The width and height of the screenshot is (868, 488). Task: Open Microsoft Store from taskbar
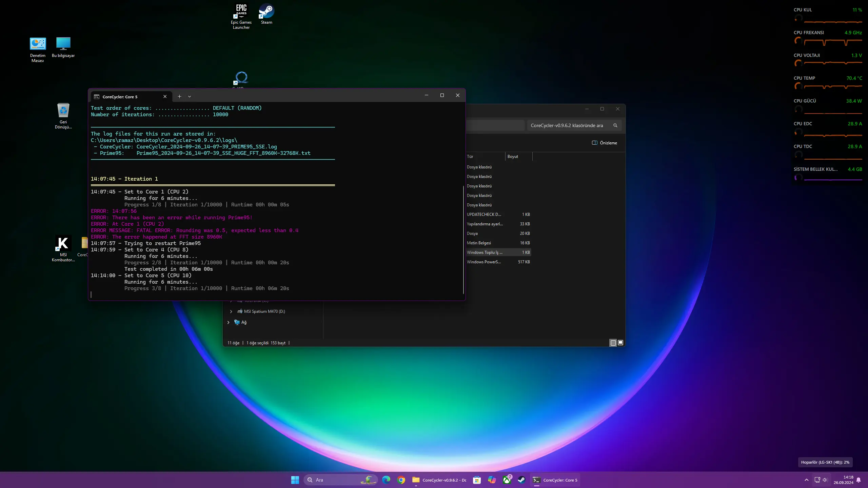[x=477, y=480]
